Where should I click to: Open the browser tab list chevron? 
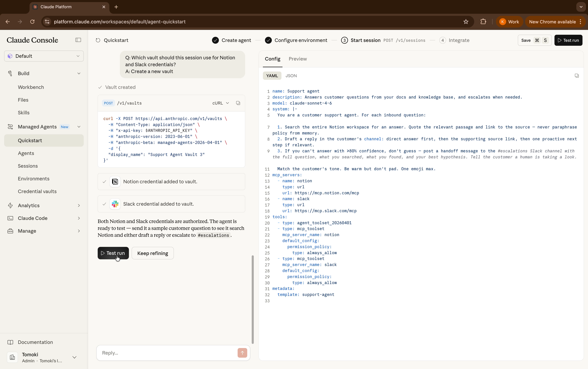pyautogui.click(x=581, y=7)
